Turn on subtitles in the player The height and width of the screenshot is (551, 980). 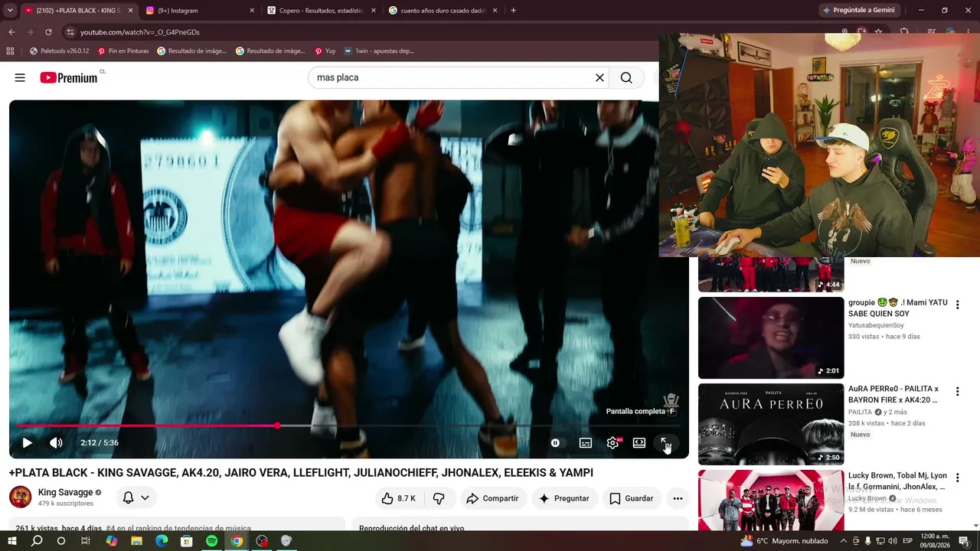click(x=586, y=442)
